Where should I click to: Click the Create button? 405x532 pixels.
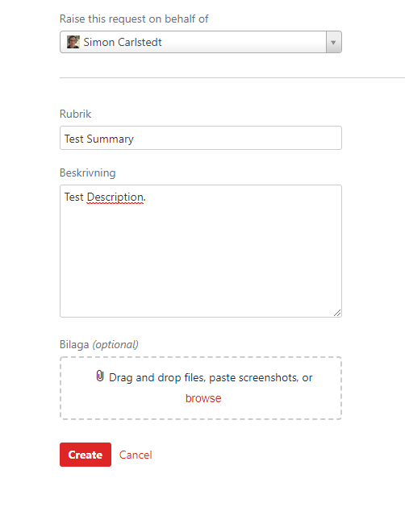(x=86, y=455)
